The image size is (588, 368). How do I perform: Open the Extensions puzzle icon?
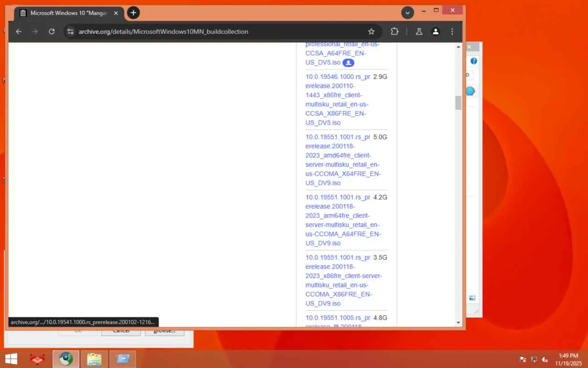(x=394, y=31)
